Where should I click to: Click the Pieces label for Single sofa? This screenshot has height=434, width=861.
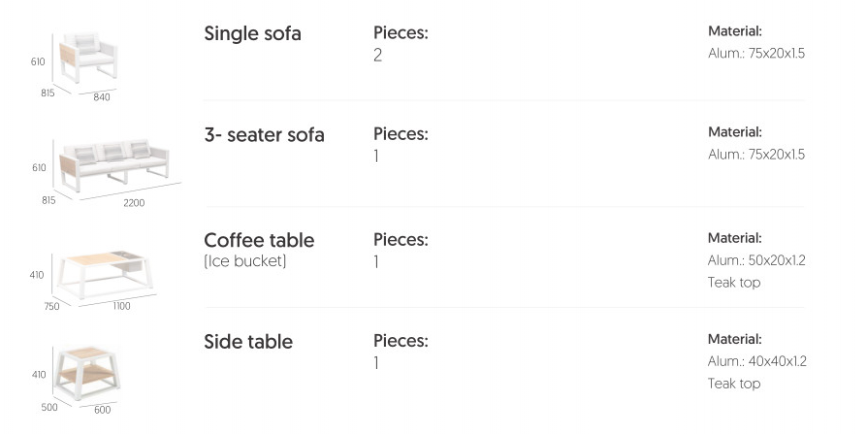tap(400, 34)
